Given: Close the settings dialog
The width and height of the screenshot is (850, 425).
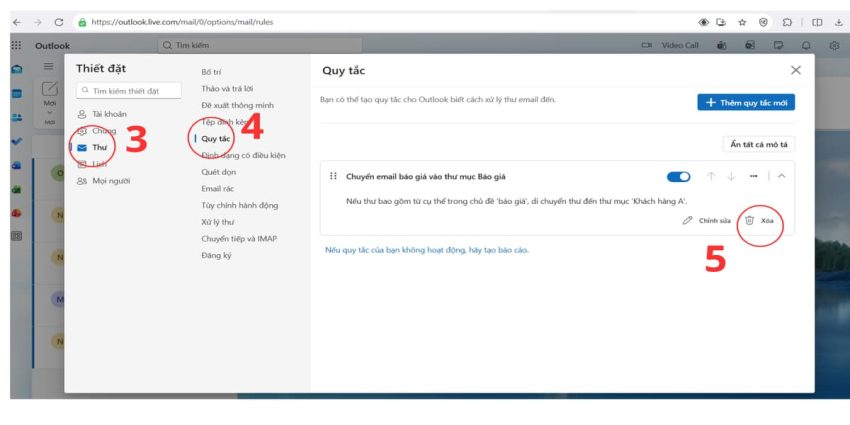Looking at the screenshot, I should (x=795, y=70).
